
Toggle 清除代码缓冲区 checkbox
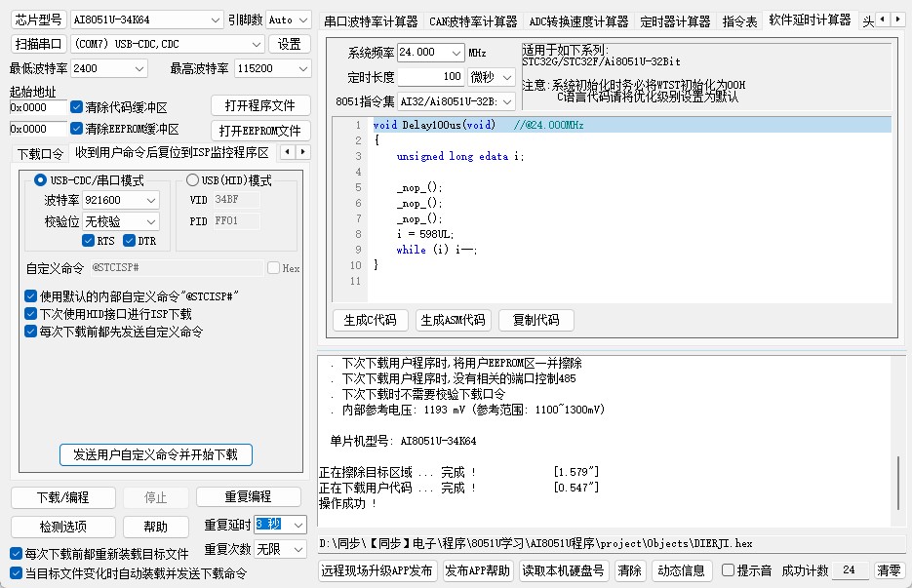(x=76, y=107)
